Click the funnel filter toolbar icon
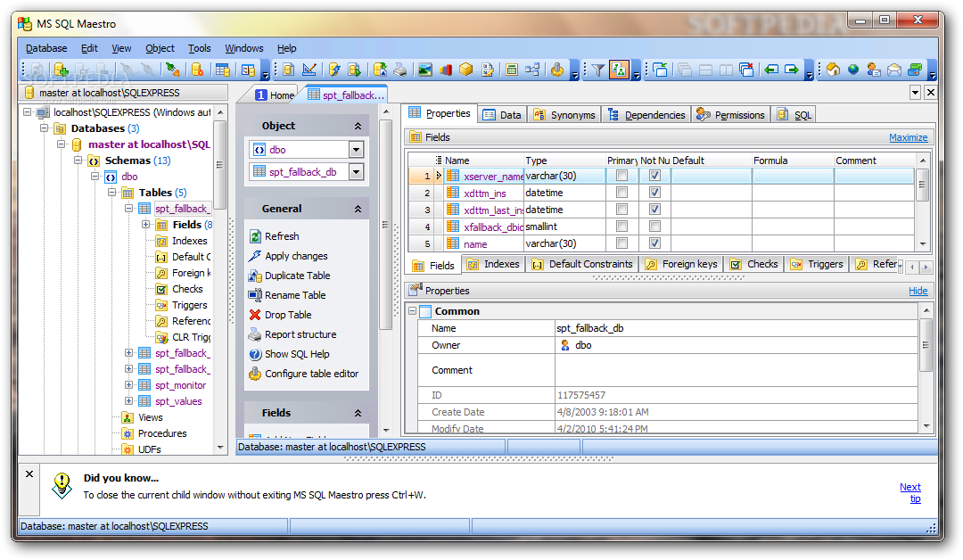963x560 pixels. pyautogui.click(x=597, y=70)
